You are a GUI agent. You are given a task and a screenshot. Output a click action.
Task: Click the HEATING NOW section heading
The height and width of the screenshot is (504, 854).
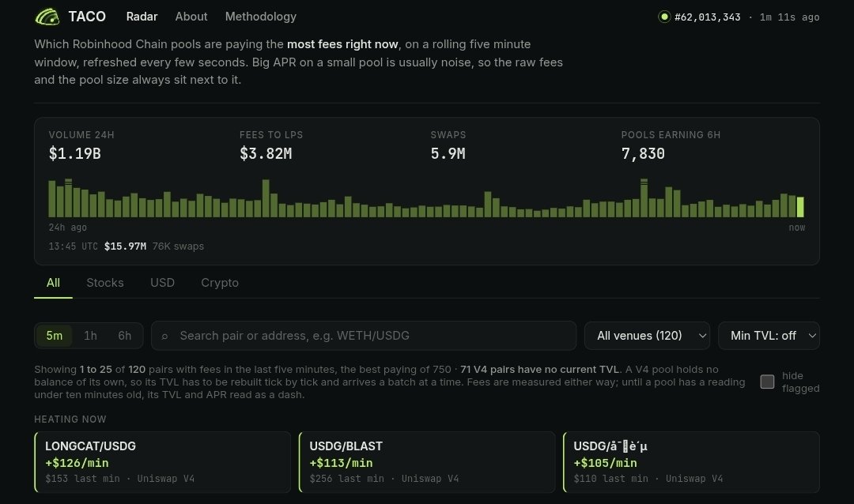point(70,419)
